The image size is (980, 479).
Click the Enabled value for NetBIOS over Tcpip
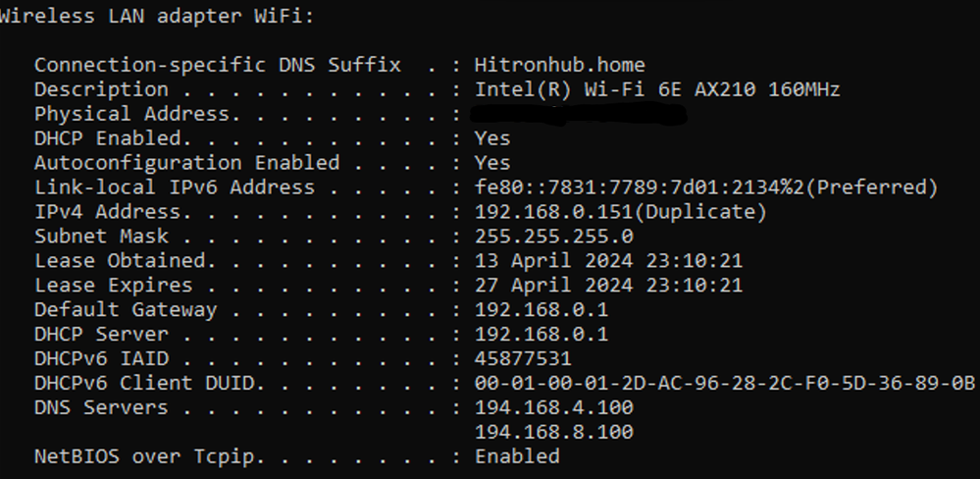[517, 456]
